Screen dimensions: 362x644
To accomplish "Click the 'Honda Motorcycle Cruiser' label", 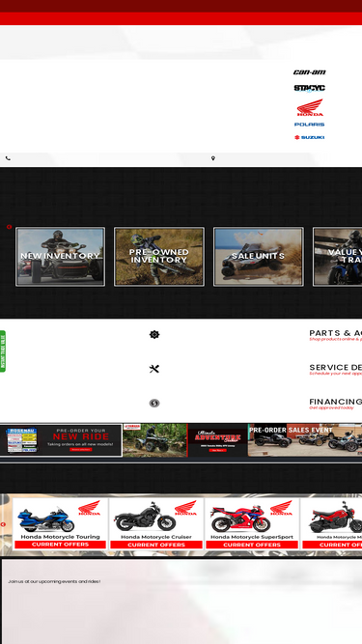I will [x=156, y=537].
